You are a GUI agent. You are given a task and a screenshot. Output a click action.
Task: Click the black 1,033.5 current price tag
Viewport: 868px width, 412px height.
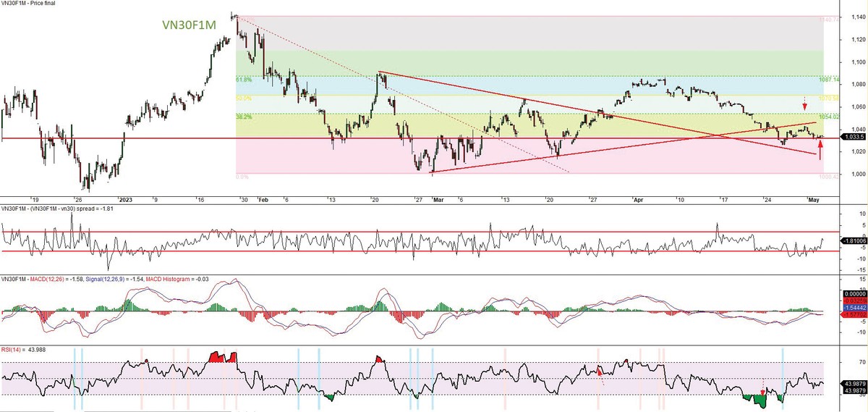click(x=851, y=136)
